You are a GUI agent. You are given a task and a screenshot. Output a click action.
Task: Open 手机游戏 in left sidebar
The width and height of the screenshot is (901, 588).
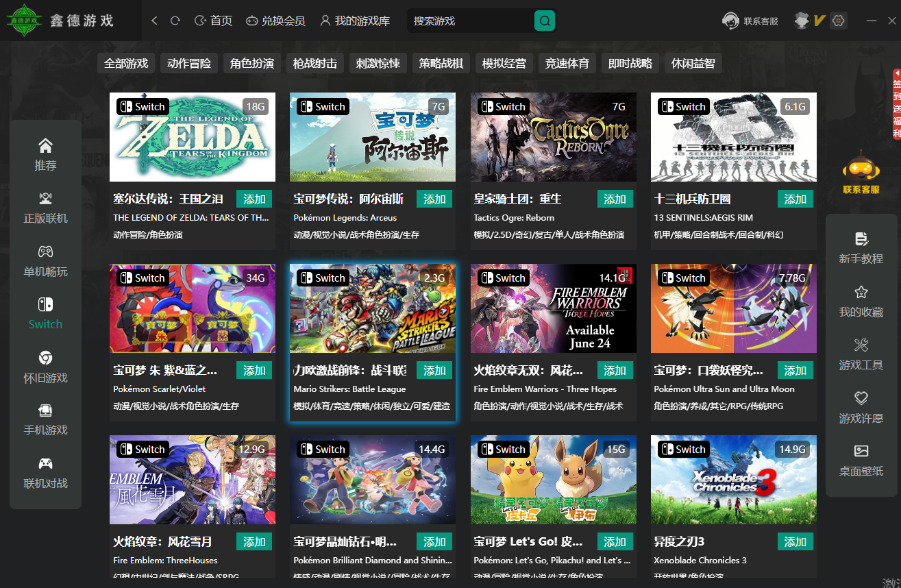tap(45, 420)
